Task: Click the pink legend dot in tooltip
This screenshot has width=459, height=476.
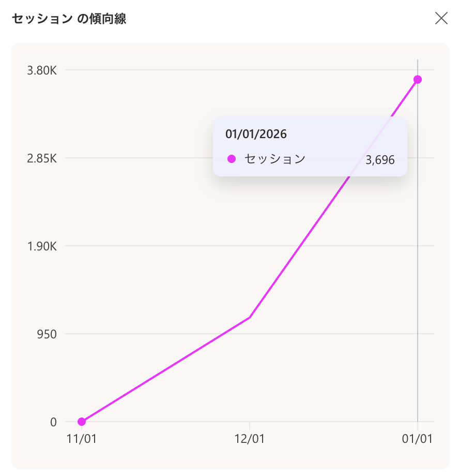Action: pyautogui.click(x=232, y=159)
